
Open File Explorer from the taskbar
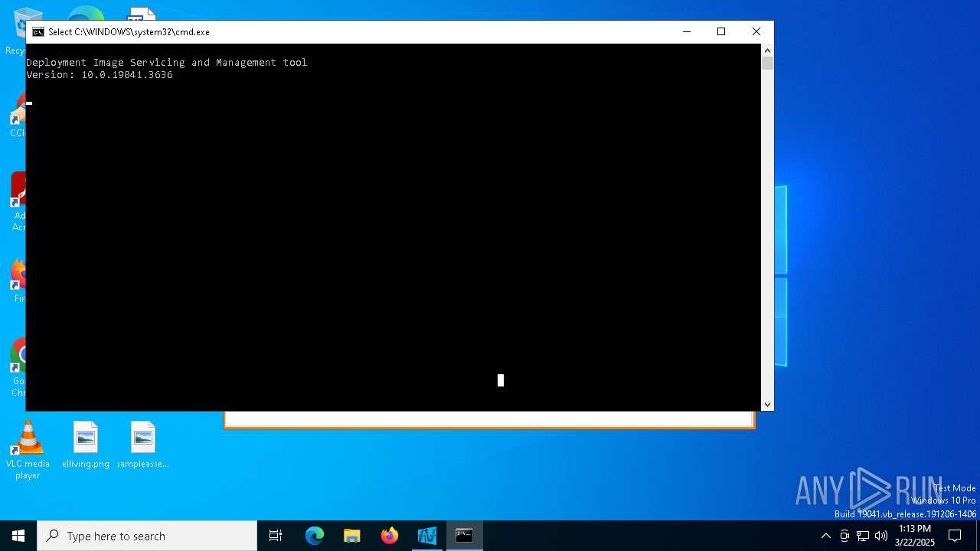pyautogui.click(x=352, y=536)
